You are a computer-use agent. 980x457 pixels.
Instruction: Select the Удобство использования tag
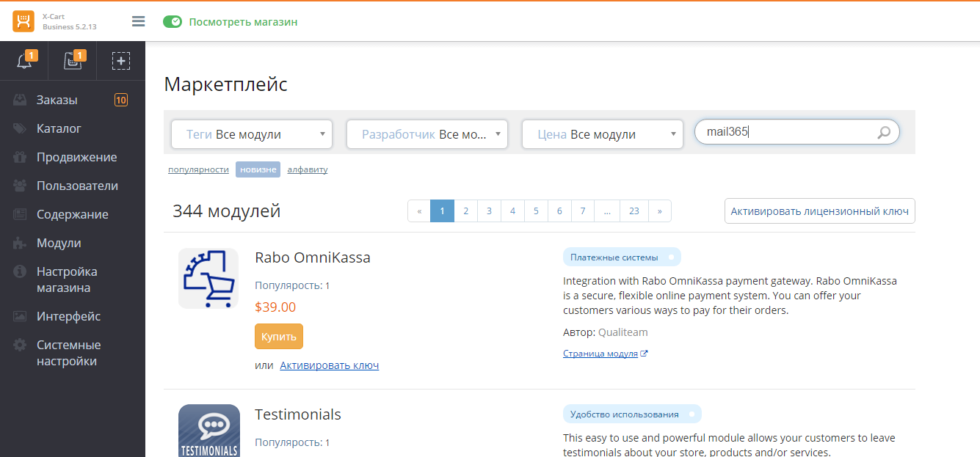(x=632, y=414)
